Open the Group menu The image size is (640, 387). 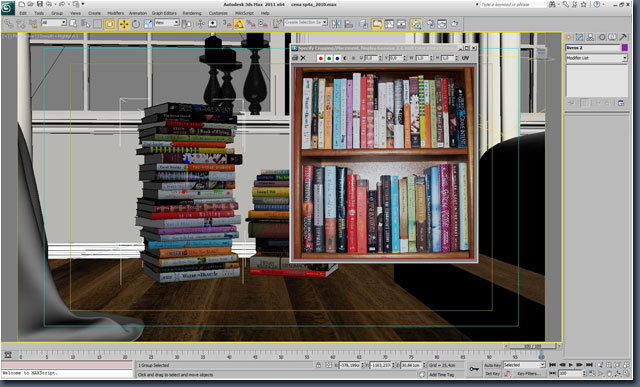pyautogui.click(x=57, y=13)
